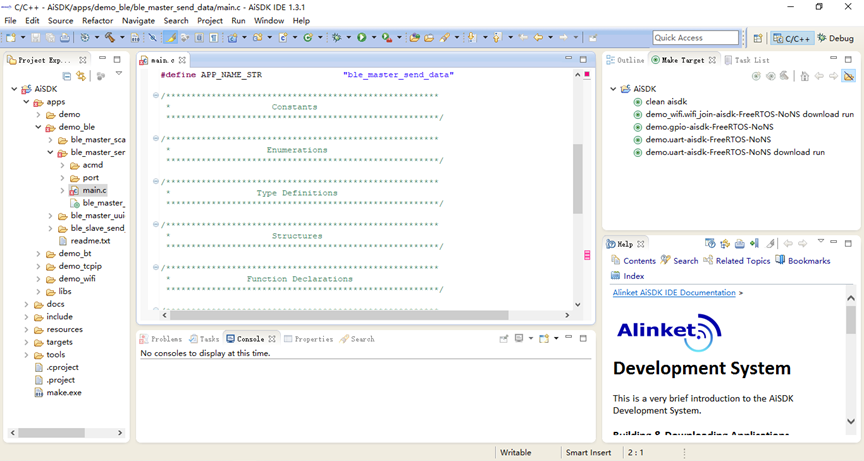
Task: Expand the demo_bt folder
Action: pos(39,253)
